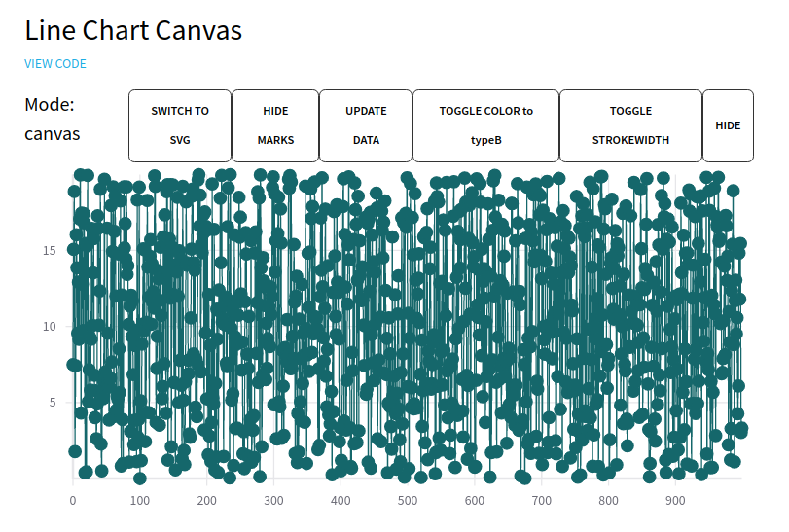Click the 300 tick on the x-axis
789x532 pixels.
pos(273,501)
